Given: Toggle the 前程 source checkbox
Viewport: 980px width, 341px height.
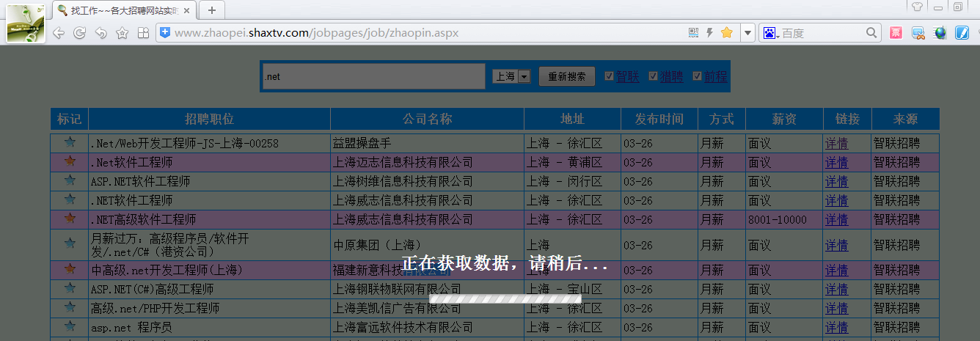Looking at the screenshot, I should [697, 76].
